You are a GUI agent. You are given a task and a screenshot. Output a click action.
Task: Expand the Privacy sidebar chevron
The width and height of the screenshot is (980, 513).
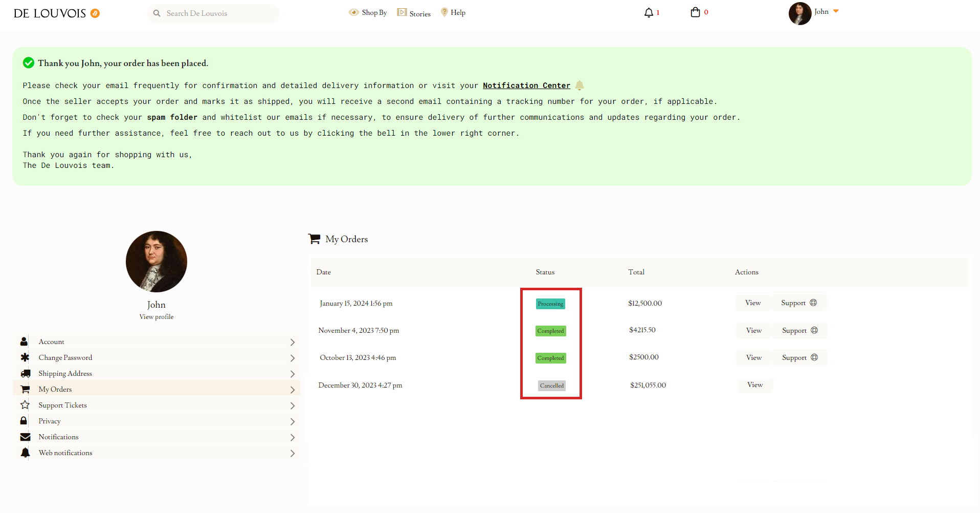click(292, 421)
